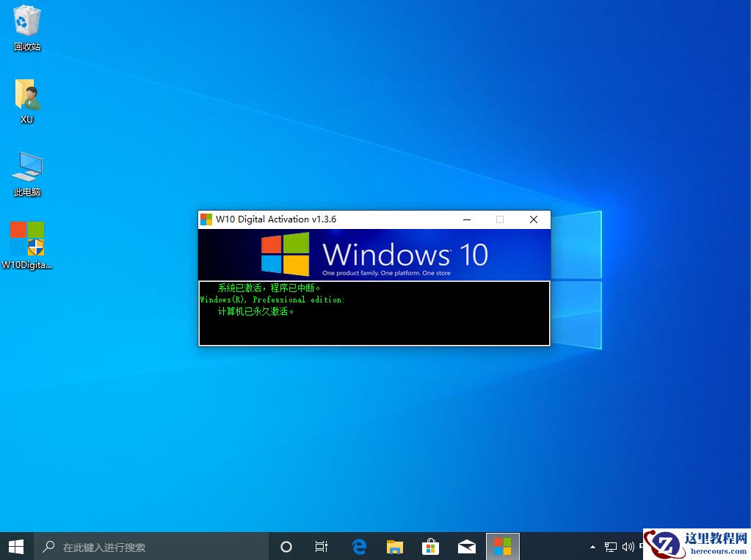Close the W10 Digital Activation window
Viewport: 751px width, 560px height.
pos(534,219)
